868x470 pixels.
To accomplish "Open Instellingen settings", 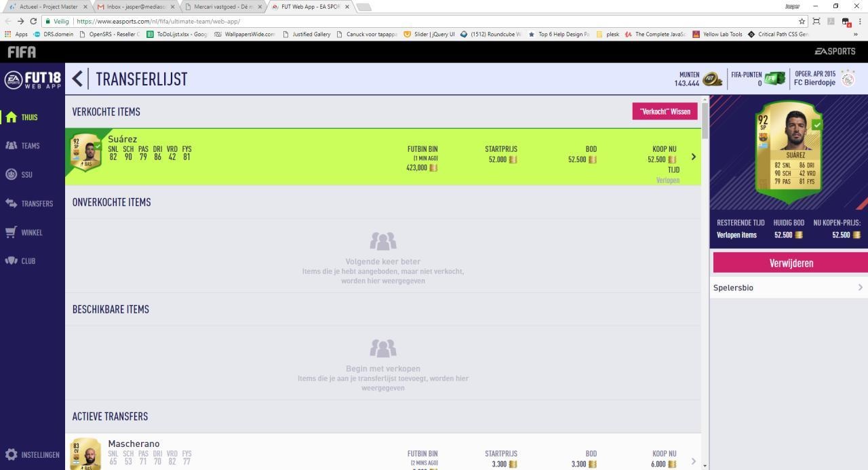I will (32, 454).
